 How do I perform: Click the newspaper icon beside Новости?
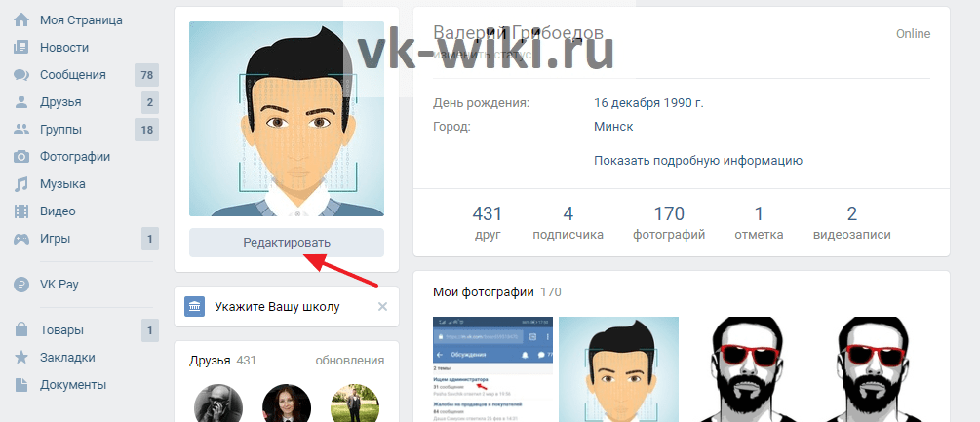(21, 48)
